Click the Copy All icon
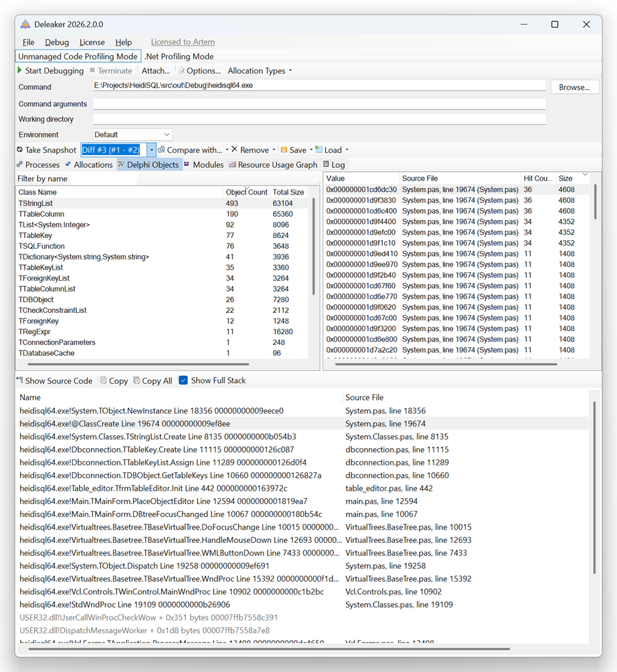The image size is (617, 672). (x=137, y=380)
